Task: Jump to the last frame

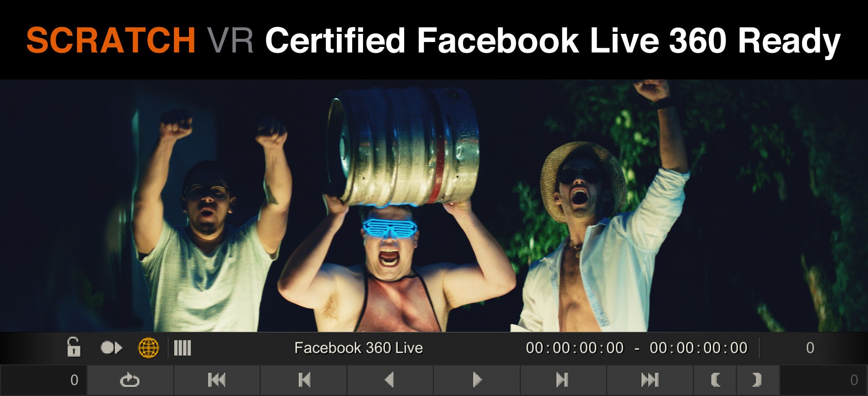Action: [x=650, y=380]
